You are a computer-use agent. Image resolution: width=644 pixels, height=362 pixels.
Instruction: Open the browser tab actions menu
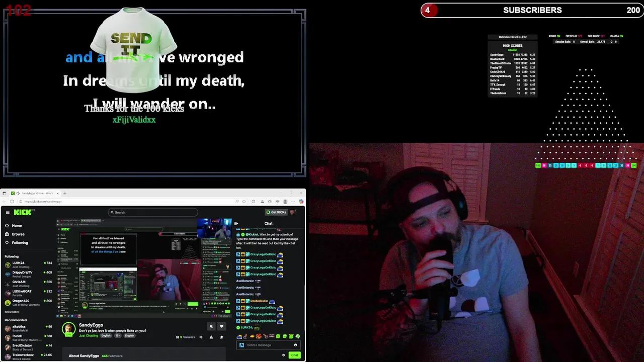tap(4, 193)
